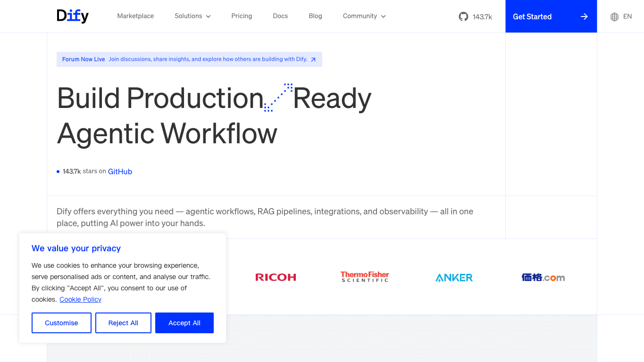Customise cookie preferences
This screenshot has height=362, width=644.
(61, 323)
